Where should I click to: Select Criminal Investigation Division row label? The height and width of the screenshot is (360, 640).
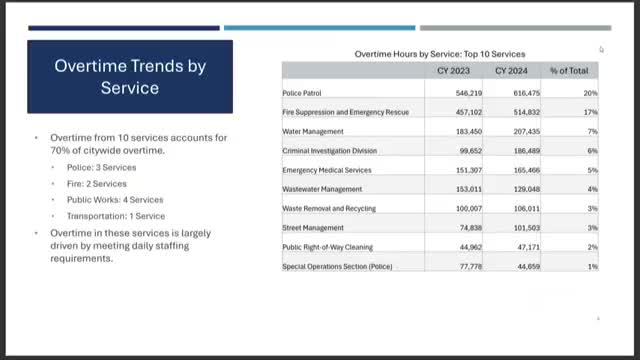pos(329,151)
